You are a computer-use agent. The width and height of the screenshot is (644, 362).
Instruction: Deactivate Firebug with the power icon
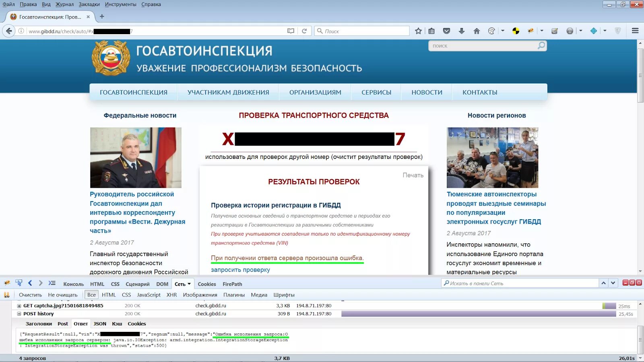click(639, 283)
